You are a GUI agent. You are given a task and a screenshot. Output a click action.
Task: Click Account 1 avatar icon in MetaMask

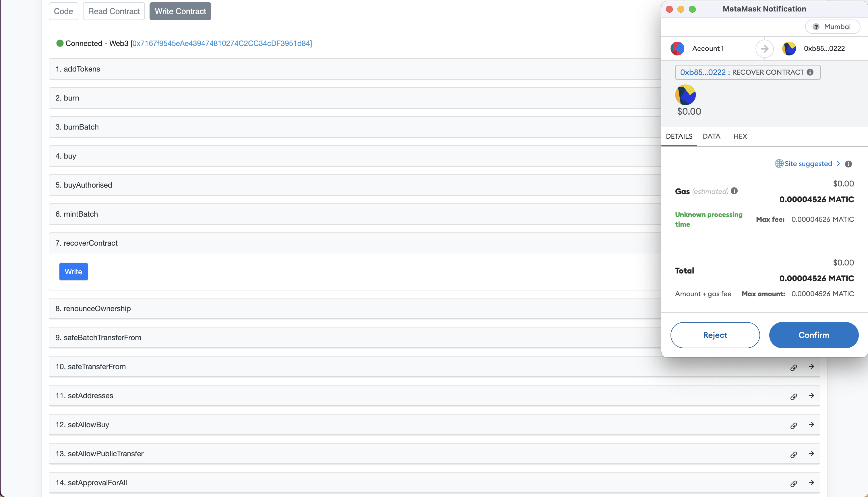click(677, 49)
